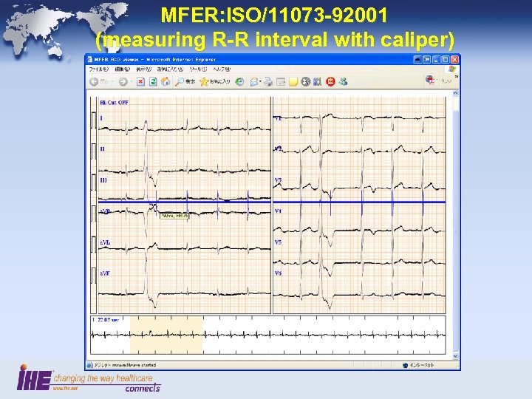The width and height of the screenshot is (532, 399).
Task: Close the MFER ECG viewer window
Action: 454,60
